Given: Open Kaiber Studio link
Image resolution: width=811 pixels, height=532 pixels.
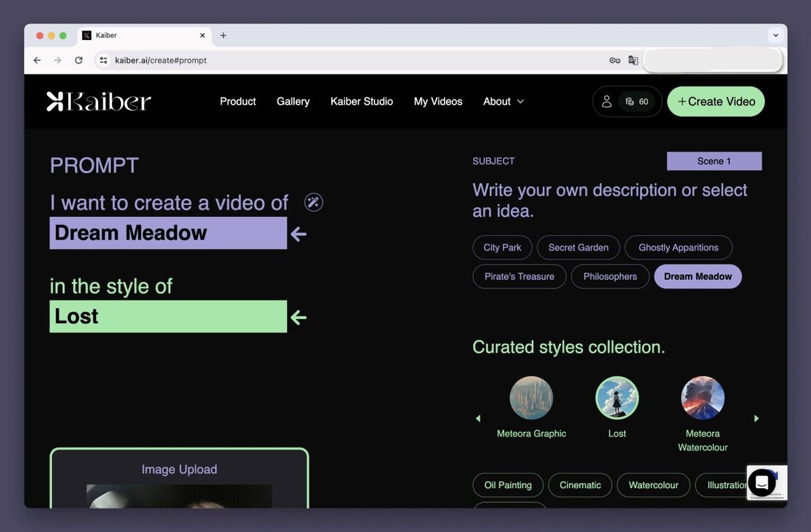Looking at the screenshot, I should point(362,101).
